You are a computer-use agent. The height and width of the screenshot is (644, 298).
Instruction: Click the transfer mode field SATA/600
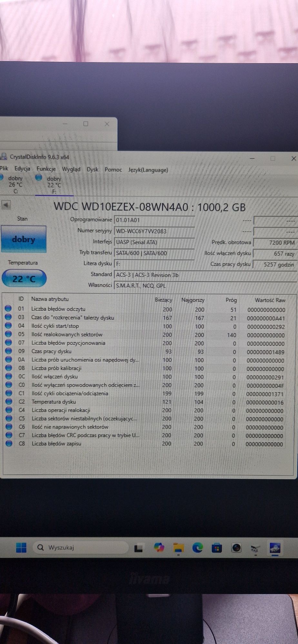coord(154,253)
